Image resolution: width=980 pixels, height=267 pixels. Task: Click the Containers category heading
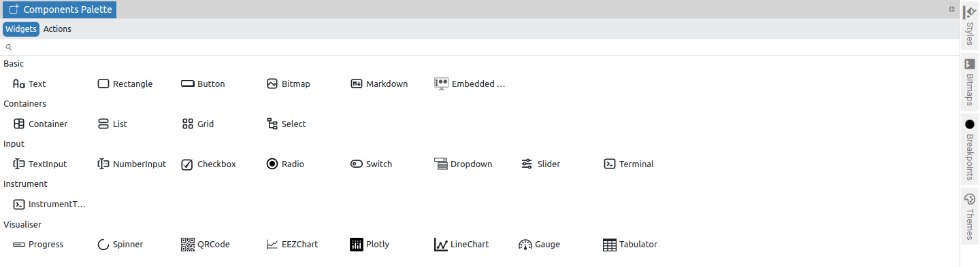25,104
